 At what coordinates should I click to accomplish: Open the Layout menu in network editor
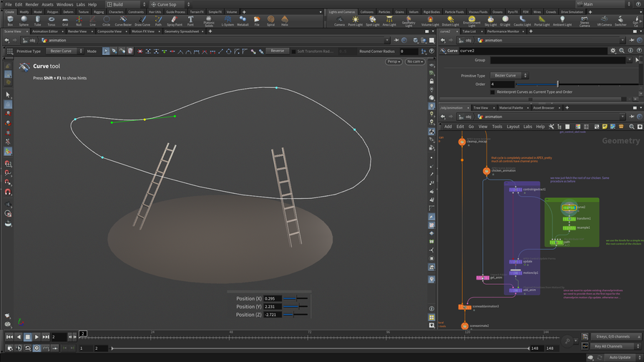[513, 127]
